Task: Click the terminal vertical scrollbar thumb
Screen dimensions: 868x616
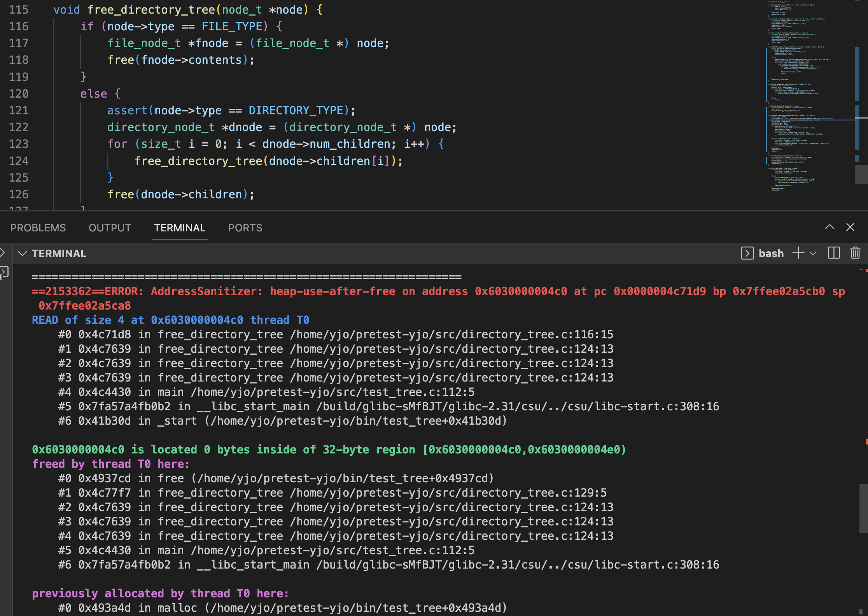Action: (x=863, y=508)
